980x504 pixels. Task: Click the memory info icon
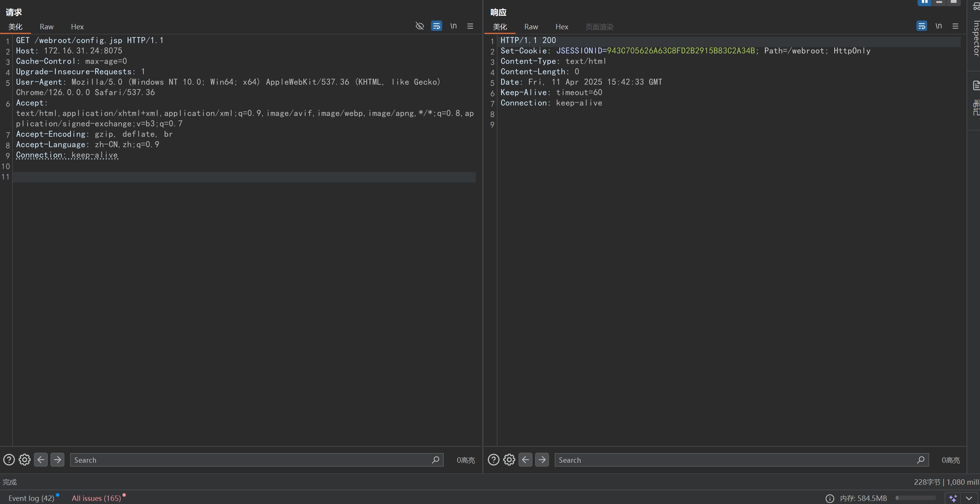pyautogui.click(x=830, y=498)
